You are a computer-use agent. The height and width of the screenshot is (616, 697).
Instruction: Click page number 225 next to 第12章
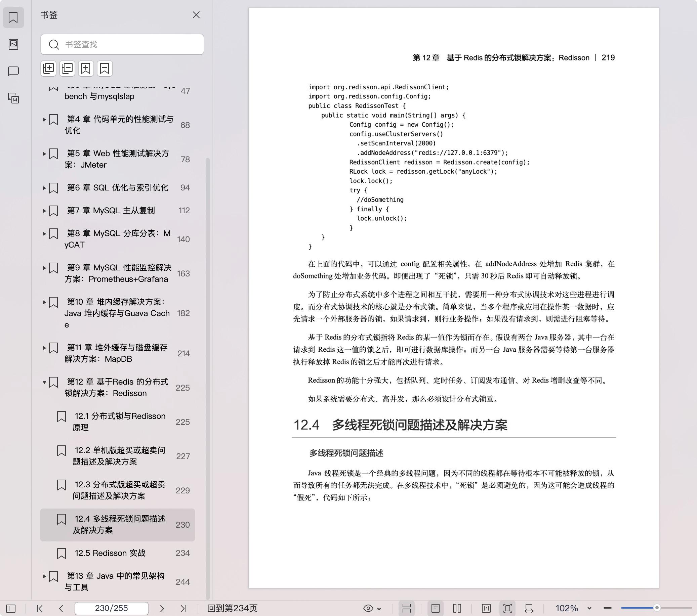point(183,388)
